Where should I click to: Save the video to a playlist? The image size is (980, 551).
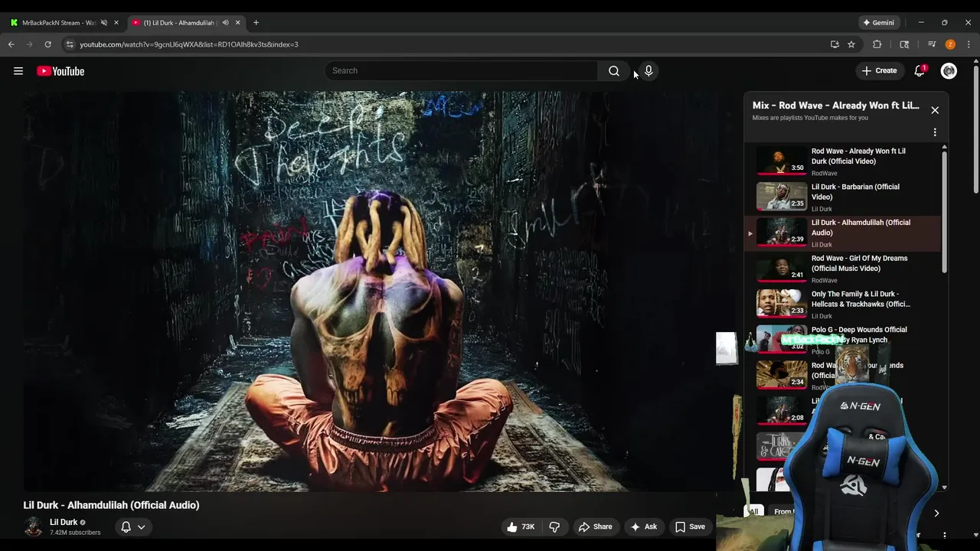pyautogui.click(x=690, y=527)
